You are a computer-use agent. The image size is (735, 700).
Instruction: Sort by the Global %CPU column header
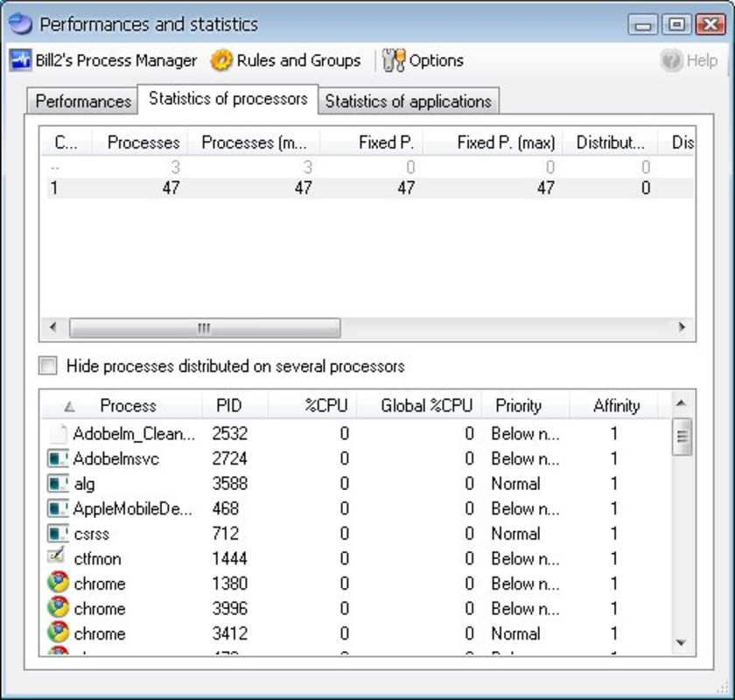pyautogui.click(x=419, y=405)
